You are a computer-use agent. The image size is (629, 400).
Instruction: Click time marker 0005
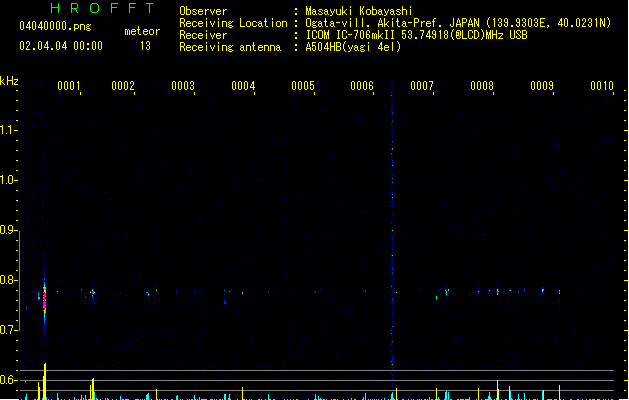coord(303,86)
